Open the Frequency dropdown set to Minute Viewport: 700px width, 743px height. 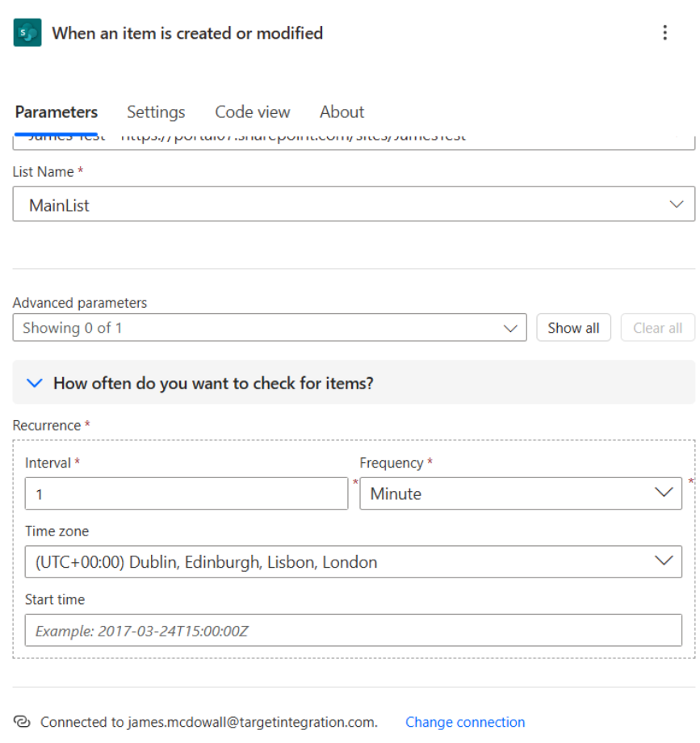pos(521,493)
